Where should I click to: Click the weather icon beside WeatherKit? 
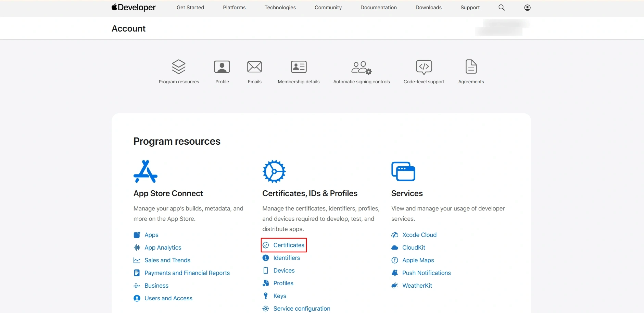point(395,286)
